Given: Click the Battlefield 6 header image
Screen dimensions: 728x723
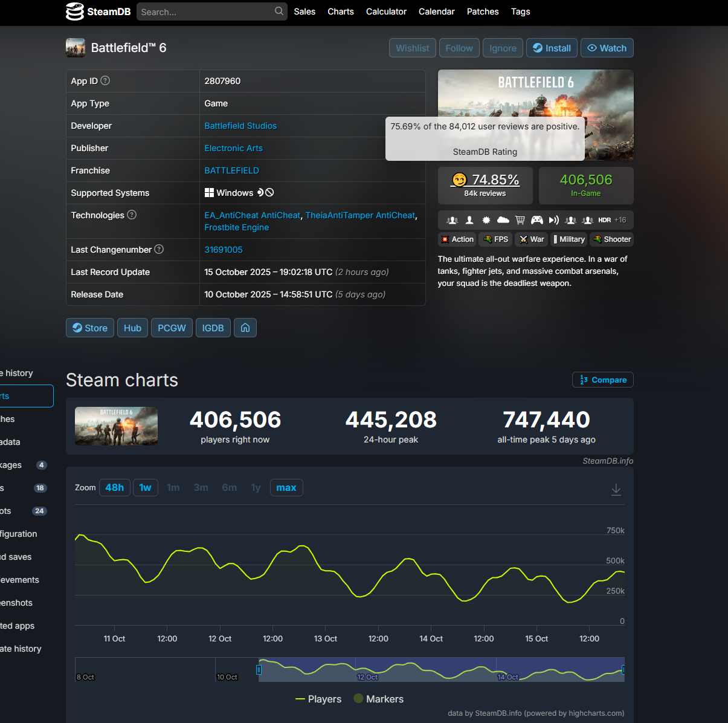Looking at the screenshot, I should [x=536, y=115].
